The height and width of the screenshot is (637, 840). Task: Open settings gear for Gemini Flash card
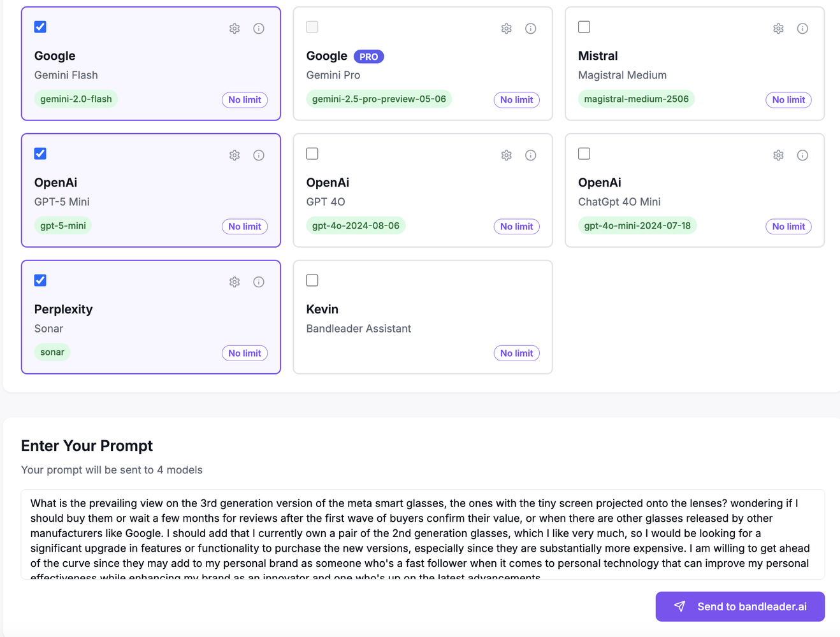click(x=235, y=29)
